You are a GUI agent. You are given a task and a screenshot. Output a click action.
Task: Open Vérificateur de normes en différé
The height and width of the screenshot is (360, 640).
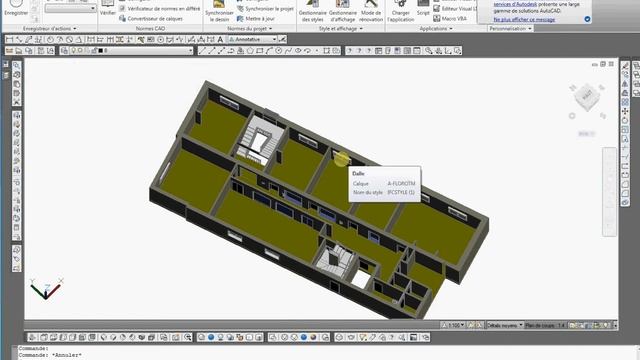click(160, 9)
